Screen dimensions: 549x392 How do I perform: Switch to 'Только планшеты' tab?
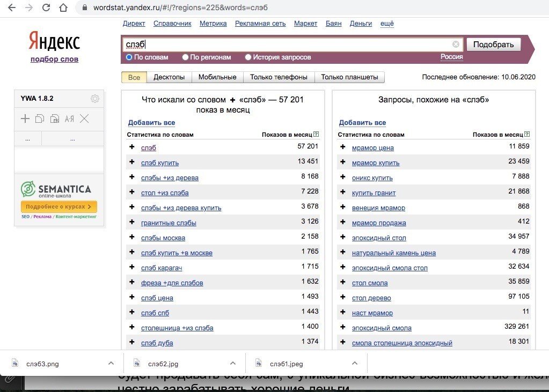349,77
